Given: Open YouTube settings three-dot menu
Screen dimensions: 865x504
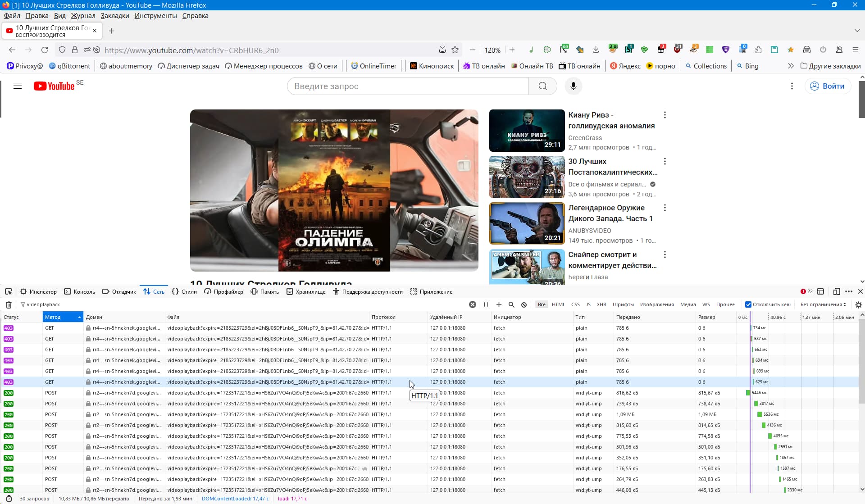Looking at the screenshot, I should (792, 86).
